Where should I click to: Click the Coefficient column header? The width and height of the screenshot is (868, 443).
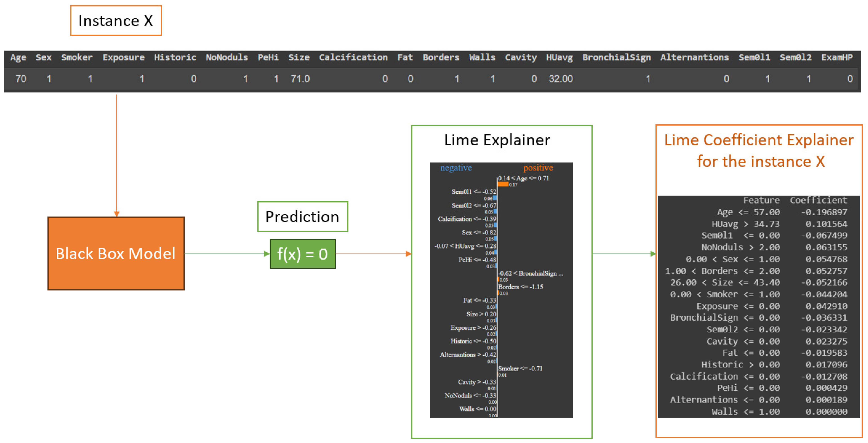click(x=818, y=200)
